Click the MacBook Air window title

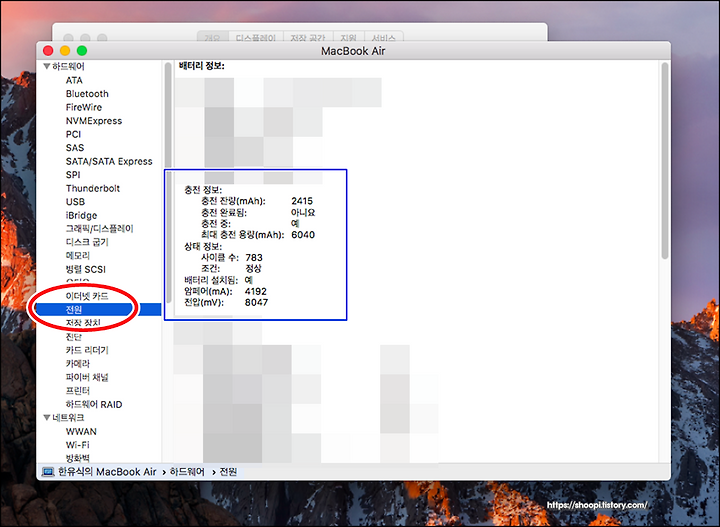tap(353, 51)
